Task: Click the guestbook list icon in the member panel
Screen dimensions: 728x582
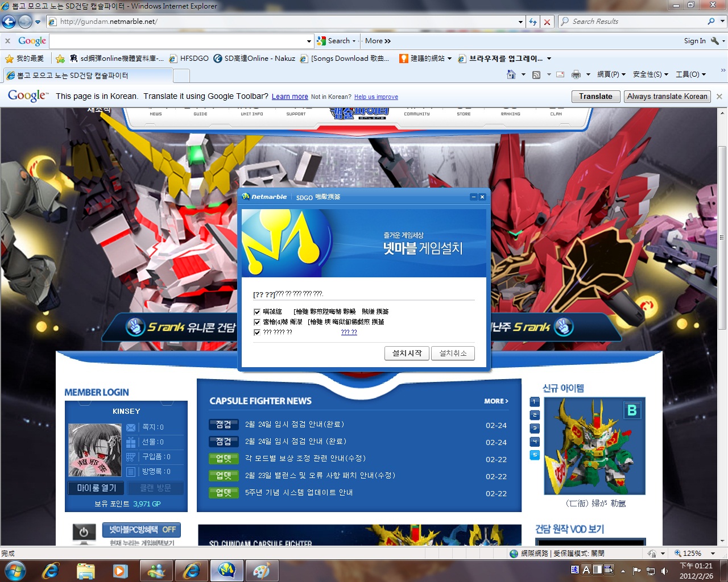Action: coord(131,472)
